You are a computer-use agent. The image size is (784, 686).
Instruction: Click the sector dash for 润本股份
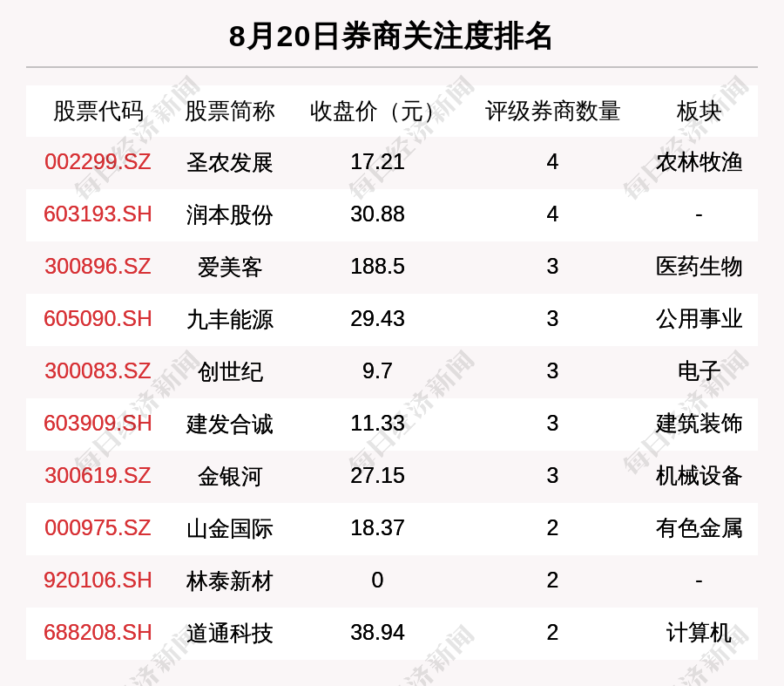699,215
